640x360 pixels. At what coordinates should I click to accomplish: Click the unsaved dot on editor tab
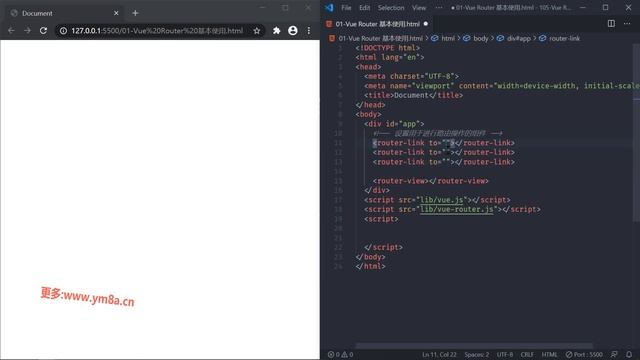click(426, 24)
